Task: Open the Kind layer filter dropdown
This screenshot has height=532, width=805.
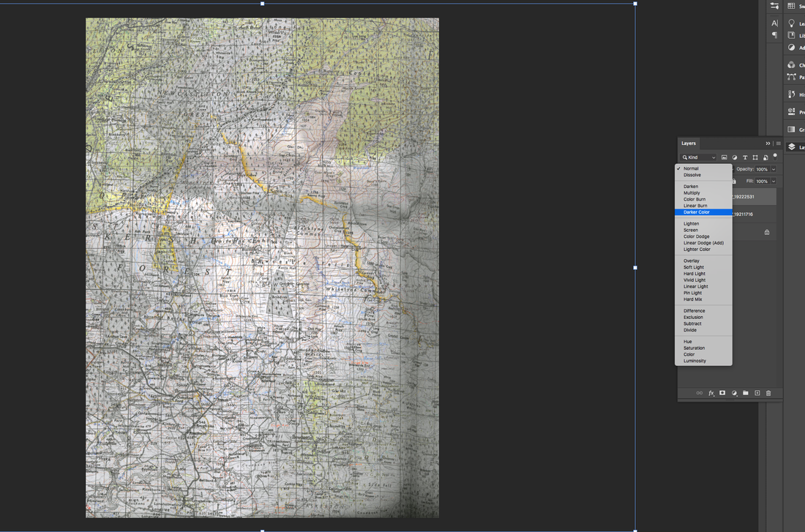Action: [x=699, y=157]
